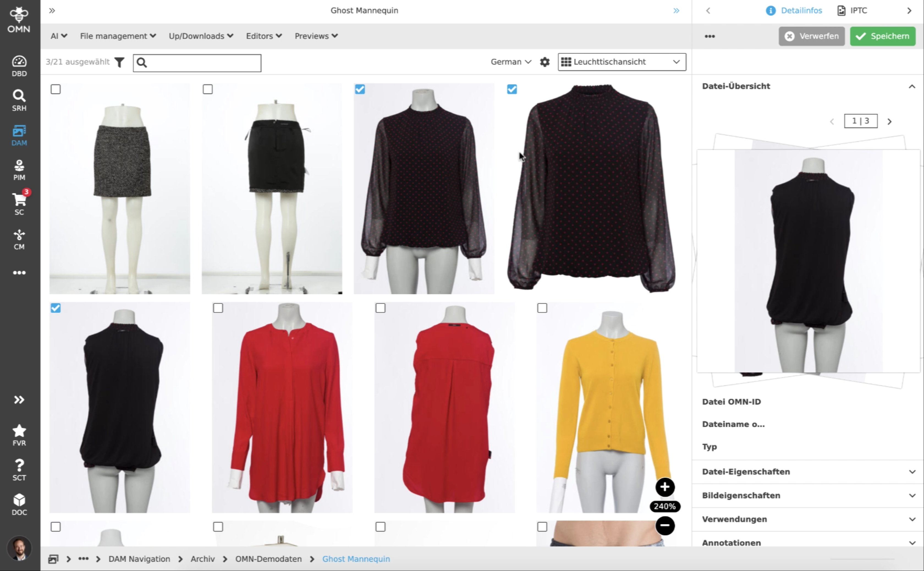The height and width of the screenshot is (571, 924).
Task: Click the Verwerfen button
Action: click(x=811, y=36)
